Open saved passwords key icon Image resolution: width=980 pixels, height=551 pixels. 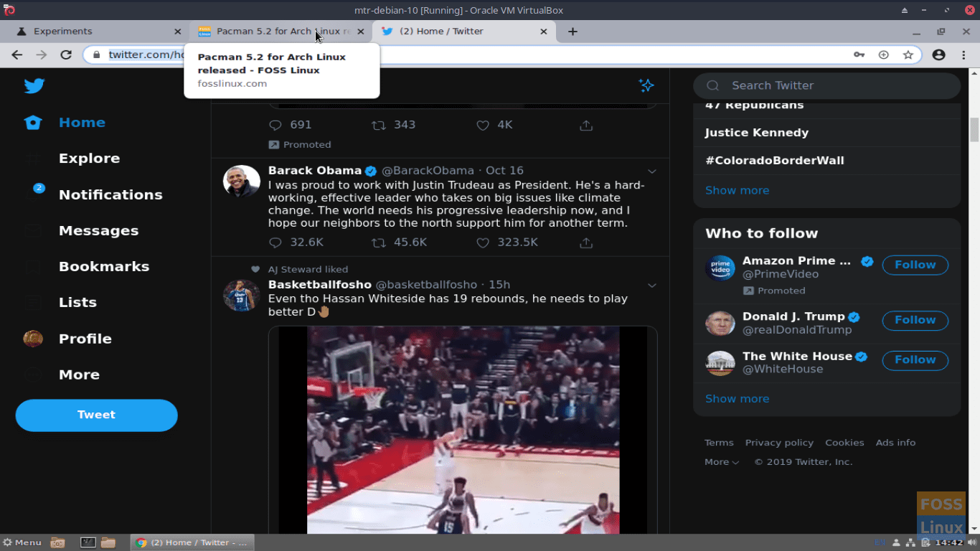pyautogui.click(x=859, y=55)
